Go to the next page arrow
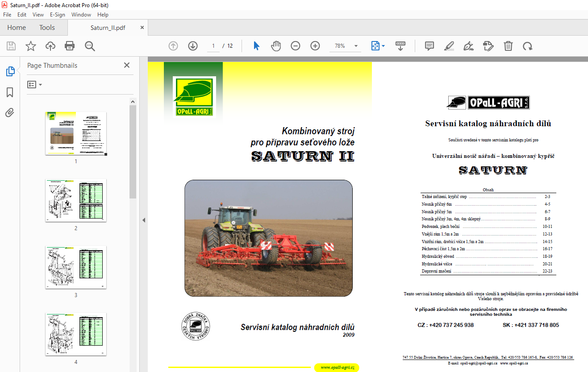Viewport: 588px width, 372px height. pyautogui.click(x=193, y=46)
